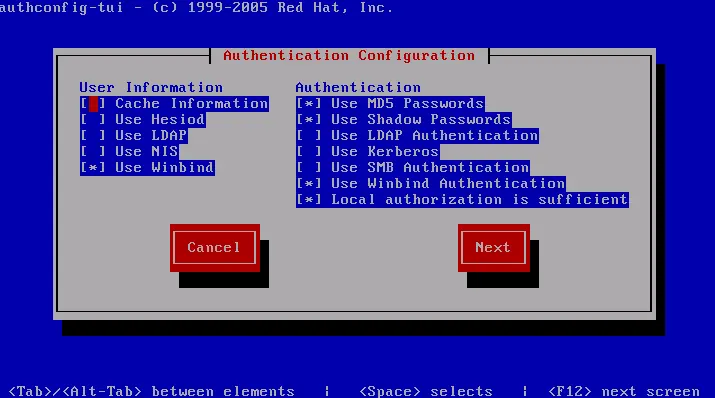The height and width of the screenshot is (398, 715).
Task: Turn on Use SMB Authentication
Action: (413, 167)
